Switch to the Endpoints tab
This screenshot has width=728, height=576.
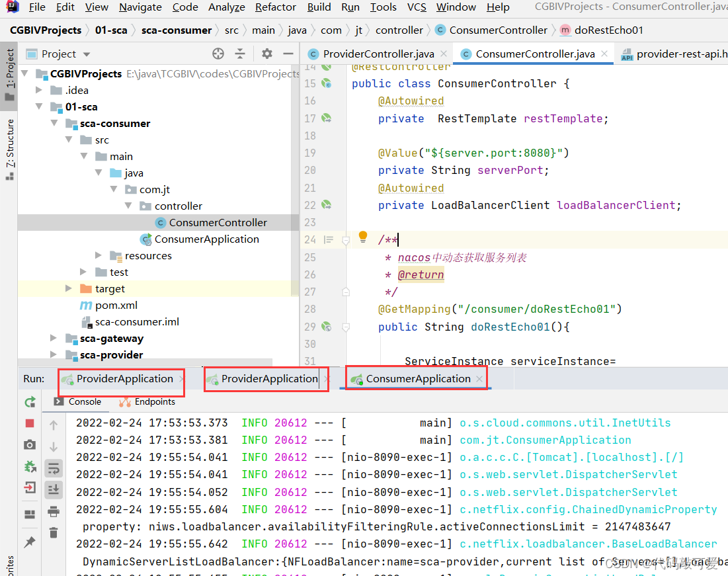coord(147,402)
